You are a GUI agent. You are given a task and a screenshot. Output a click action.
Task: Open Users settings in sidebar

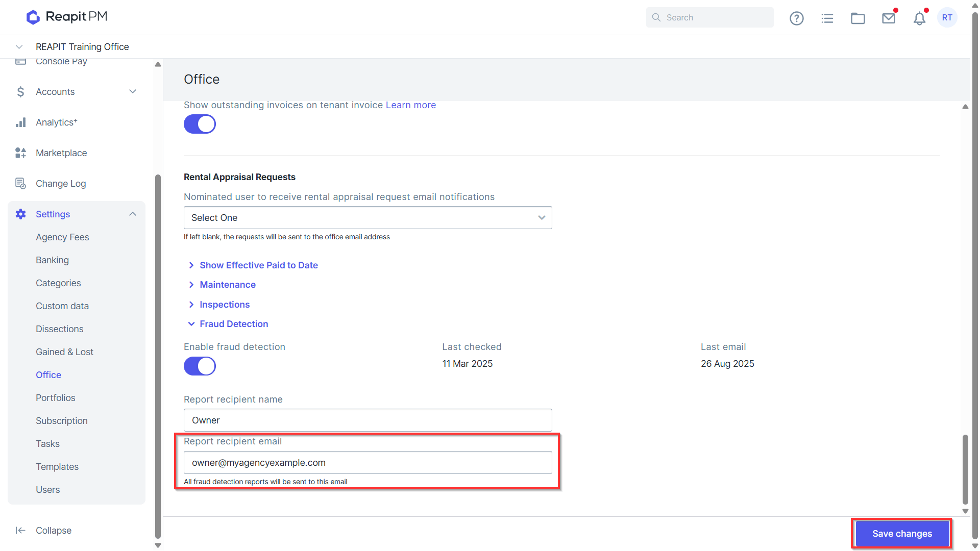click(x=48, y=490)
